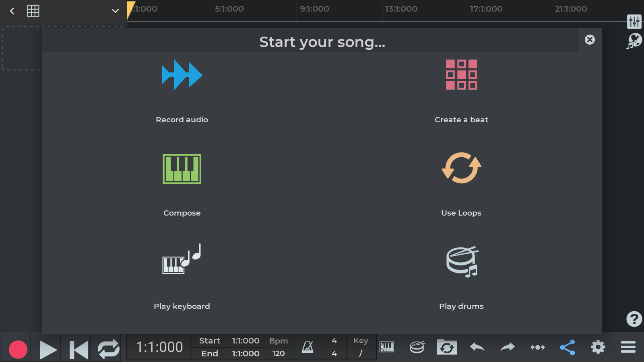Start recording with the red record button
Image resolution: width=644 pixels, height=362 pixels.
coord(18,349)
